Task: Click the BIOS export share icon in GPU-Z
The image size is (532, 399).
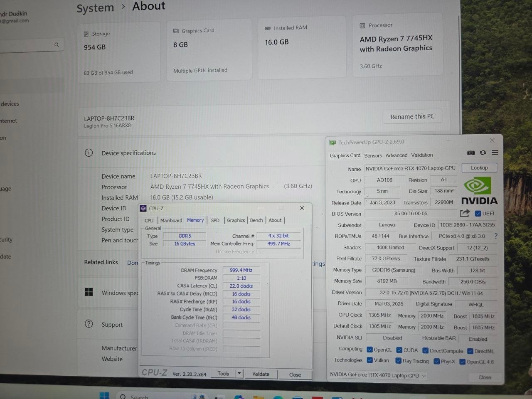Action: click(465, 213)
